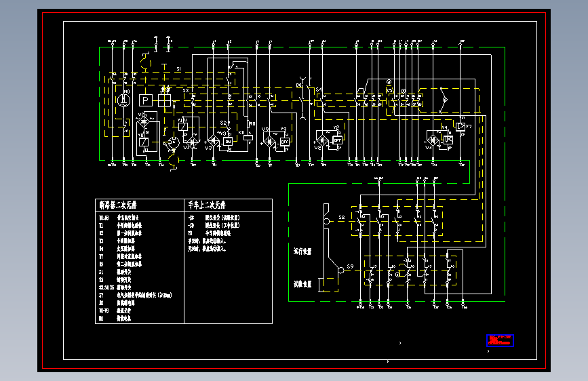Select the -S9 row in the right legend column
This screenshot has width=588, height=381.
point(214,225)
